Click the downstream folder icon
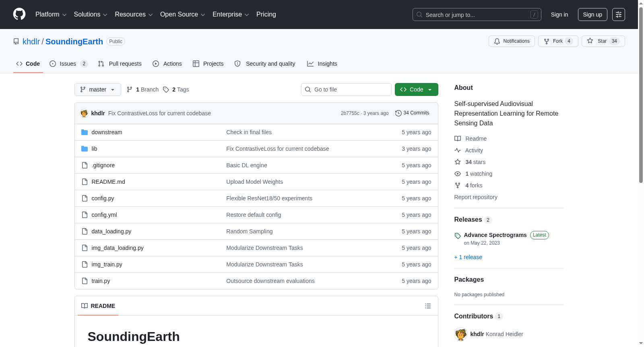Screen dimensions: 644x347 click(x=85, y=132)
